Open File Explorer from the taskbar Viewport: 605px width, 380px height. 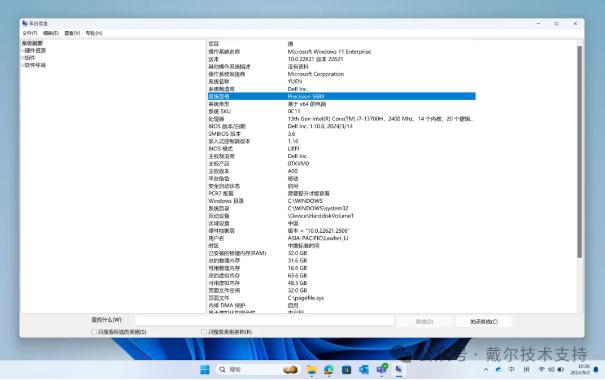(x=311, y=370)
